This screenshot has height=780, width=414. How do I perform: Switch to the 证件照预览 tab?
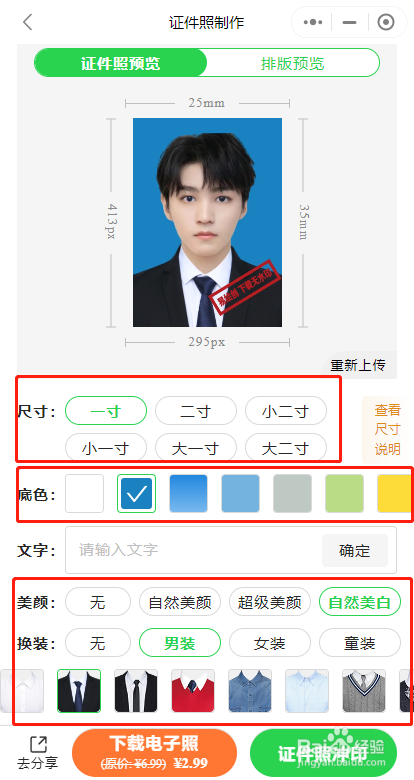(120, 63)
